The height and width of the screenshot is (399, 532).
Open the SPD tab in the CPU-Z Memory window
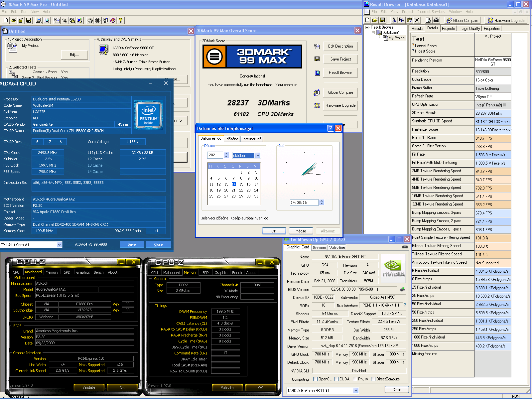coord(205,273)
